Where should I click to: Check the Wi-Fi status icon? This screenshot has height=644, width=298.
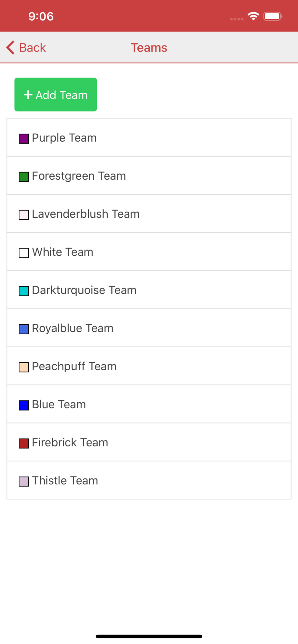pos(253,16)
